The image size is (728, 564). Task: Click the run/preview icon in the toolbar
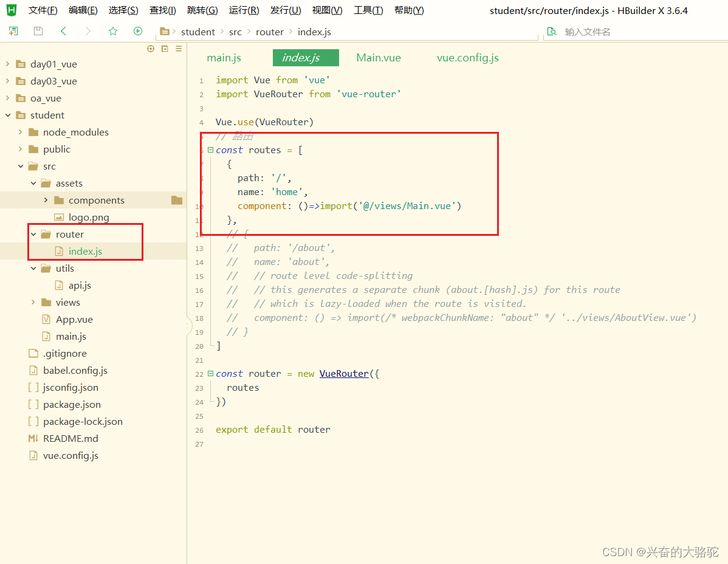[138, 31]
